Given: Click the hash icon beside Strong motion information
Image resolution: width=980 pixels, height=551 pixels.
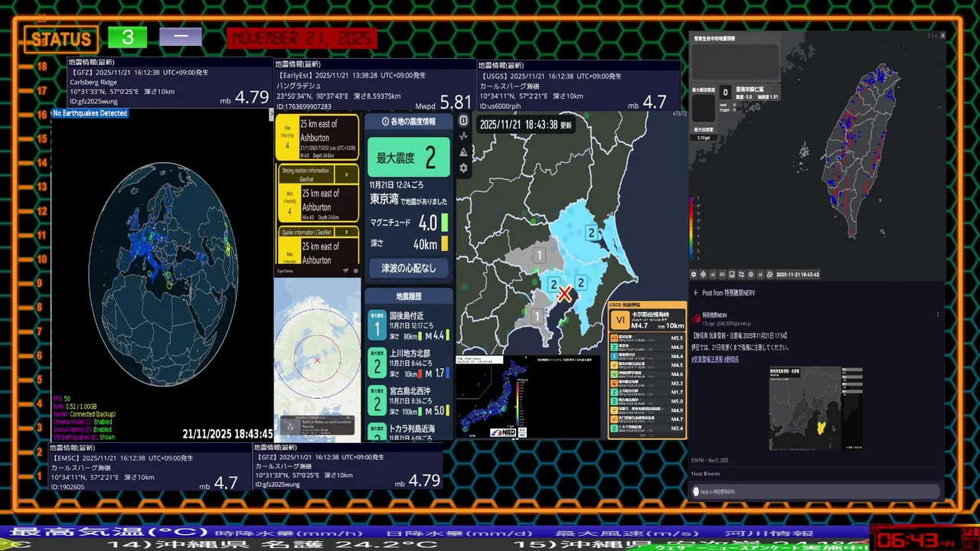Looking at the screenshot, I should click(346, 174).
